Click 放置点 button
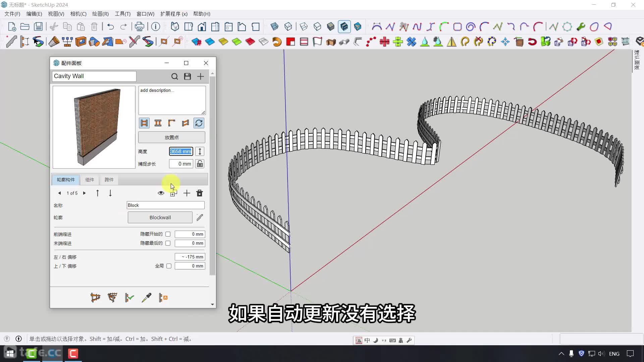644x362 pixels. click(172, 137)
